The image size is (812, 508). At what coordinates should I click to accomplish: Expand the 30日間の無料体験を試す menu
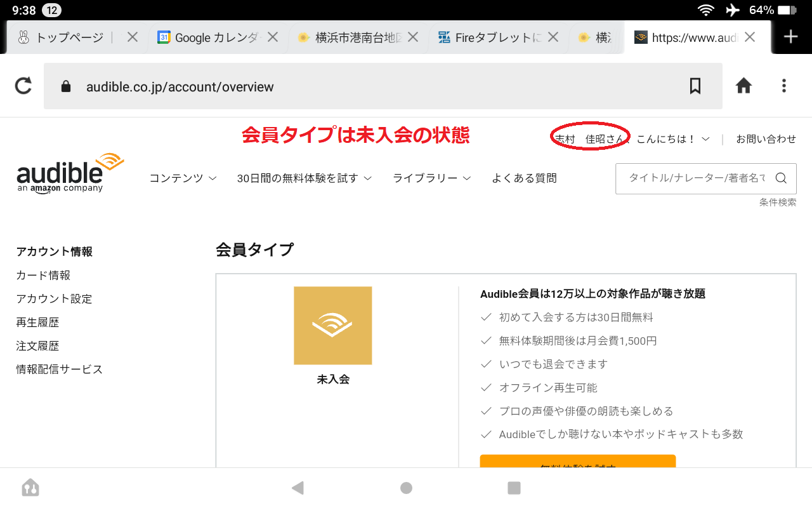304,178
